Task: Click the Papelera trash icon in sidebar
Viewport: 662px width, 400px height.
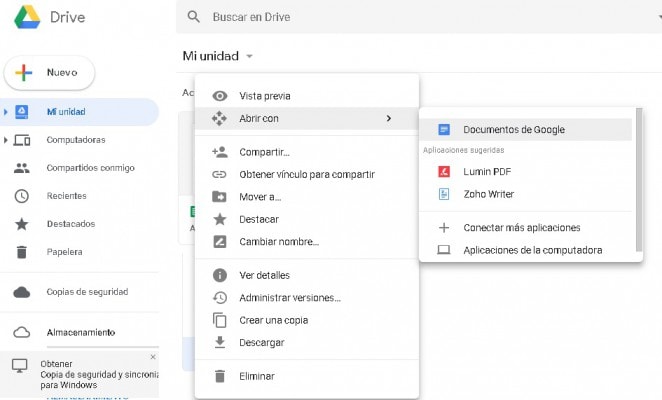Action: pos(22,252)
